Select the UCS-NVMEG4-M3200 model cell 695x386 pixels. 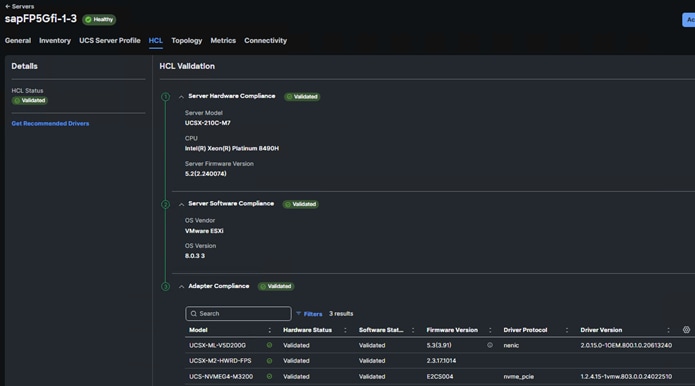coord(221,377)
